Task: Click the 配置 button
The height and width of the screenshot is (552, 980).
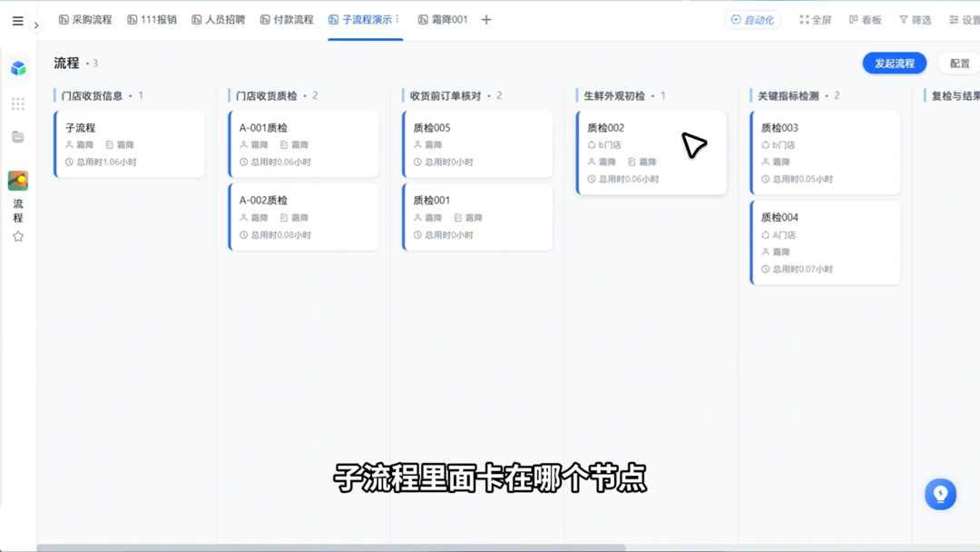Action: pyautogui.click(x=959, y=64)
